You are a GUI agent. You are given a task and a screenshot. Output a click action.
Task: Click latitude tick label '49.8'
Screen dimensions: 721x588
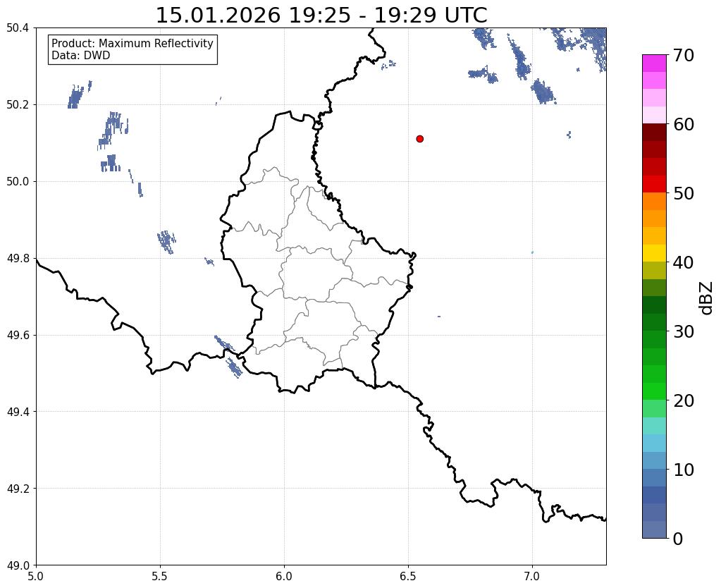(x=18, y=259)
